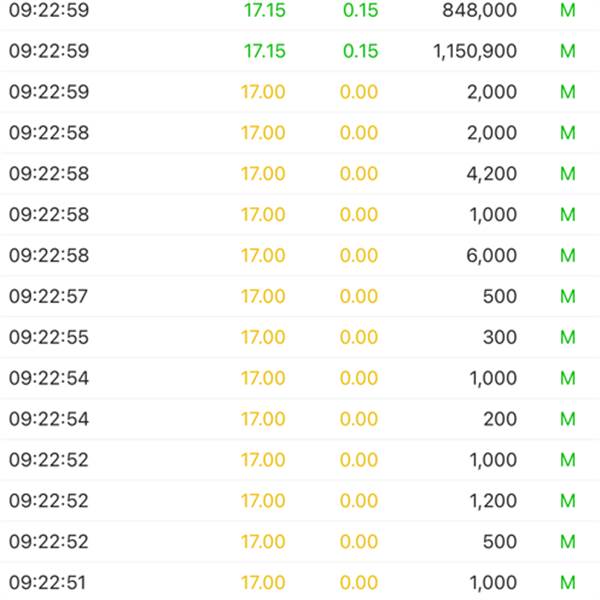Click the 0.00 change on the 1,200 row

point(359,501)
